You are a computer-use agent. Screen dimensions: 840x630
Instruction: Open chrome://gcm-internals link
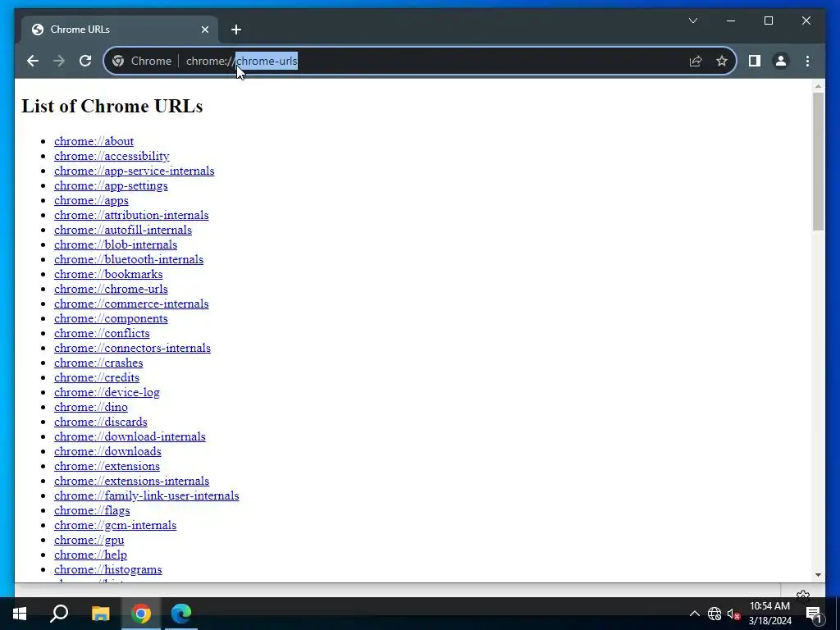[x=115, y=525]
